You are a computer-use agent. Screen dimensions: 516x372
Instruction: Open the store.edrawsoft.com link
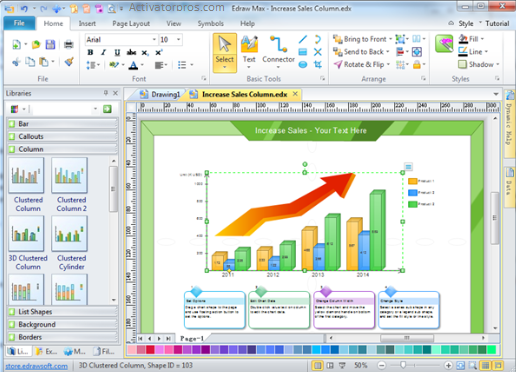37,366
